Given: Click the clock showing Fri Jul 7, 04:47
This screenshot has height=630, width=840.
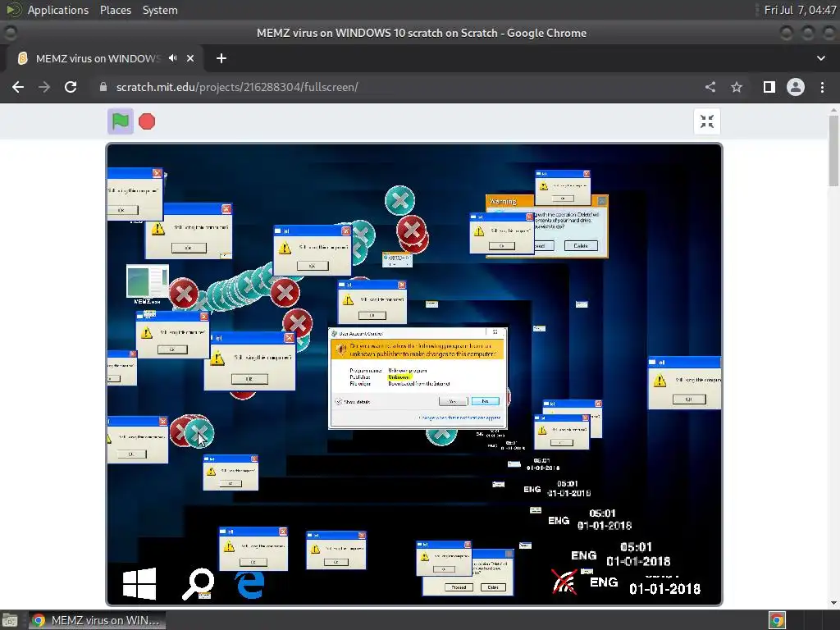Looking at the screenshot, I should click(x=799, y=10).
